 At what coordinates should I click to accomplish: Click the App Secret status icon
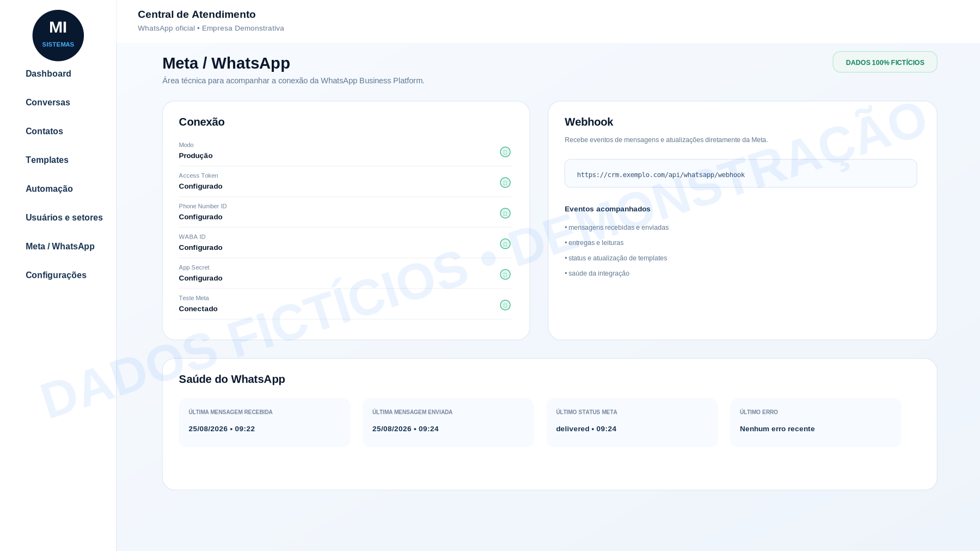pos(505,274)
